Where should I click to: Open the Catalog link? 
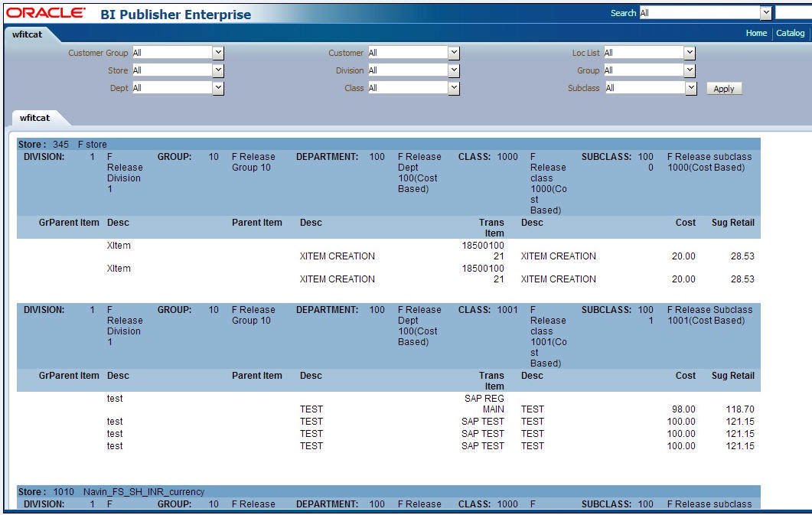791,33
